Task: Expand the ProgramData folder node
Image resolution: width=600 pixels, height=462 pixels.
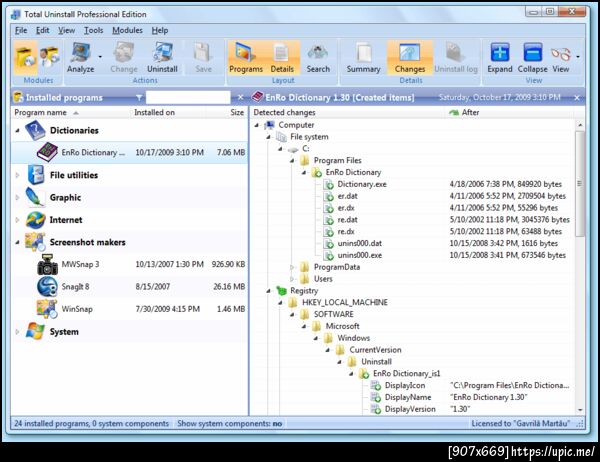Action: [292, 267]
